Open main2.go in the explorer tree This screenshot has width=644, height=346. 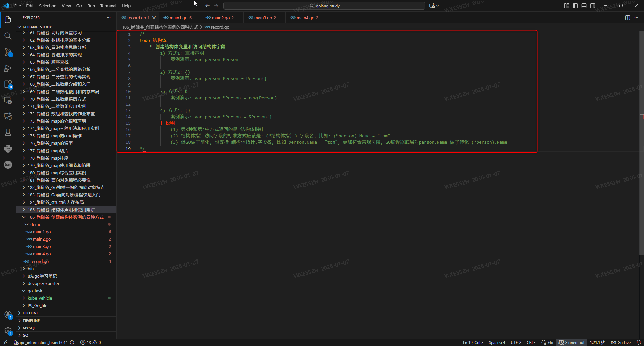coord(66,239)
